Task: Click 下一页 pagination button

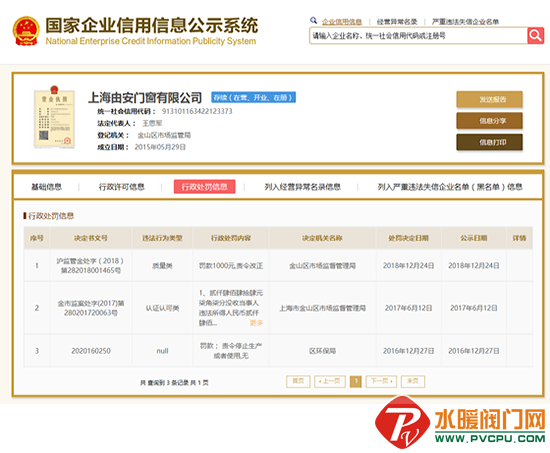Action: point(381,381)
